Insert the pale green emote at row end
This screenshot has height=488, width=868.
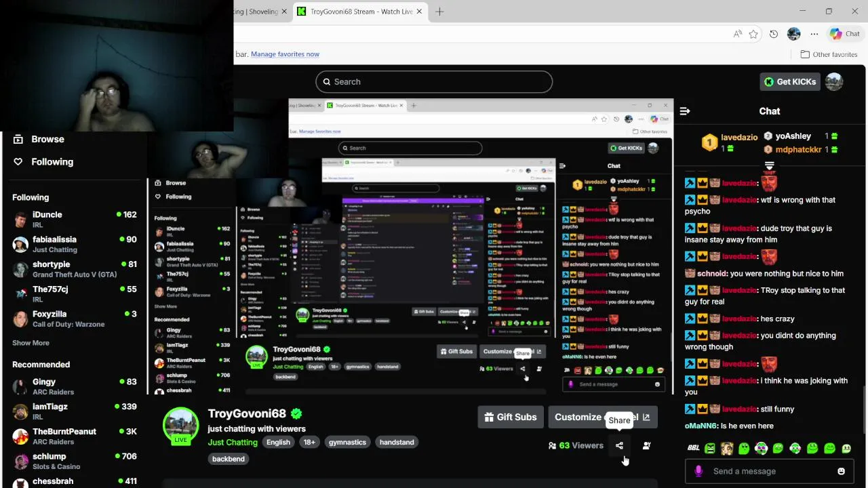846,448
